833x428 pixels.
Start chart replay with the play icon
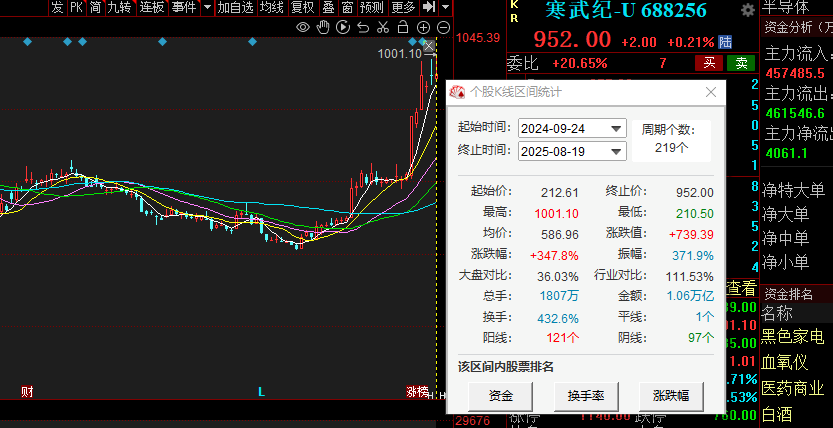coord(343,27)
